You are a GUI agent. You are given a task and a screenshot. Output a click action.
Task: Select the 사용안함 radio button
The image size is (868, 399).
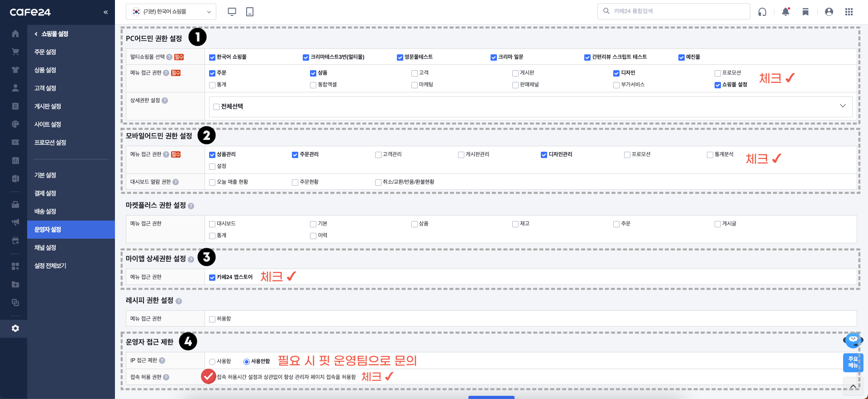point(247,362)
